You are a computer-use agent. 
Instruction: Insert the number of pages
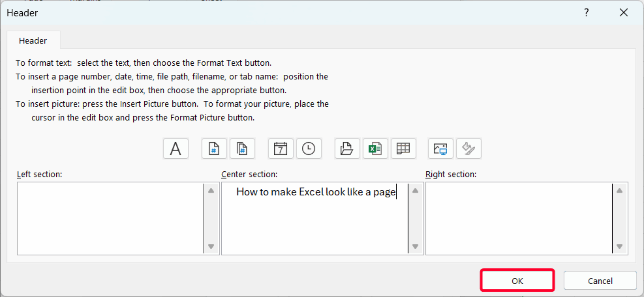pos(242,148)
